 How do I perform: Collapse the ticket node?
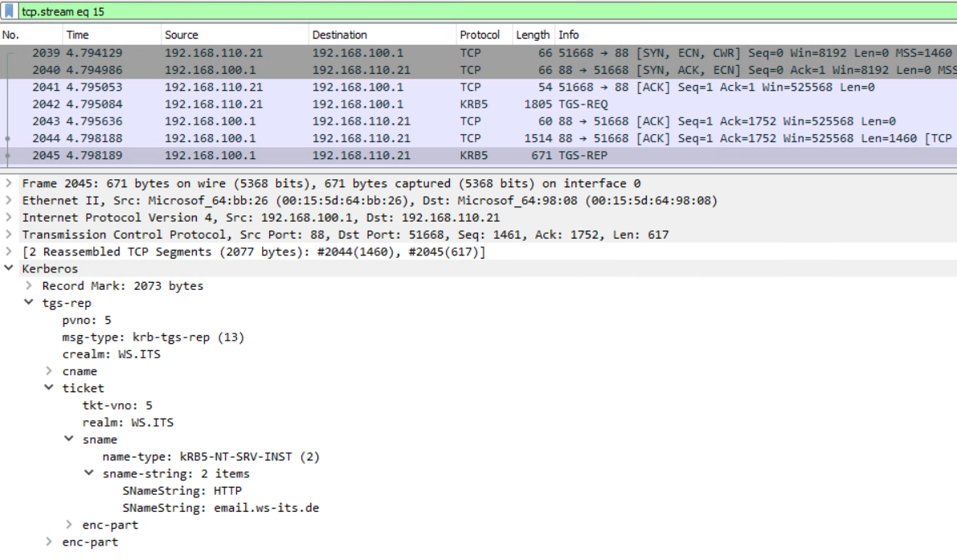tap(49, 388)
